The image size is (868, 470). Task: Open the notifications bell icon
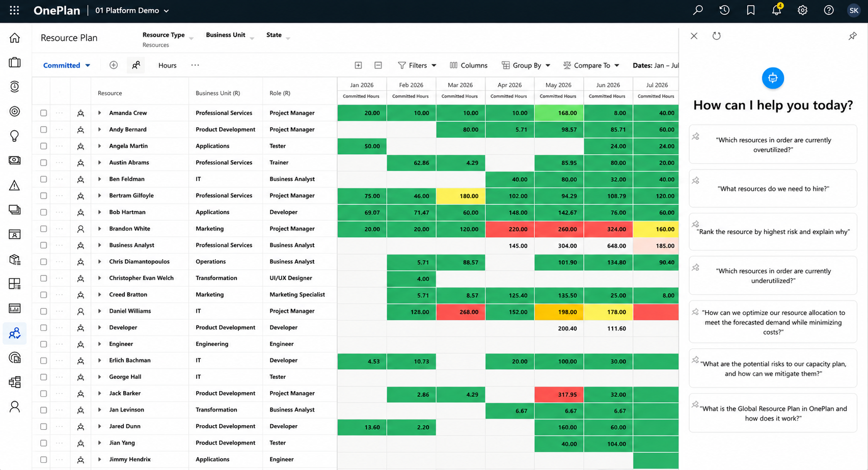(776, 10)
